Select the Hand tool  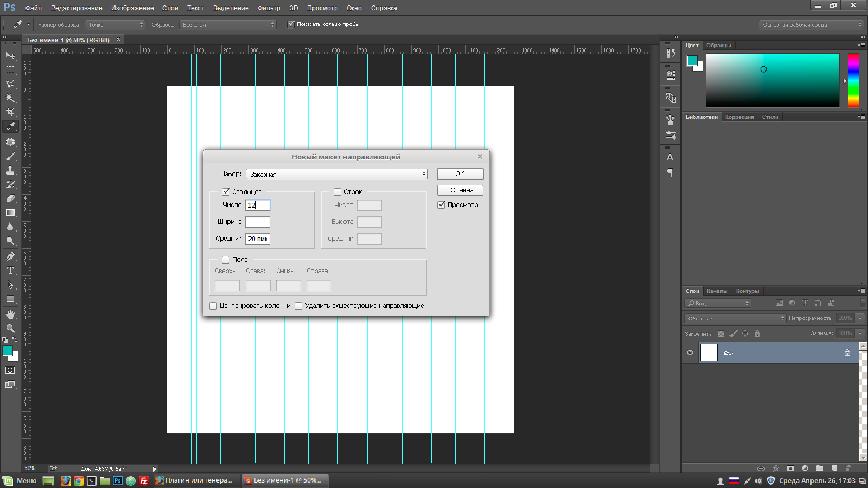coord(10,314)
